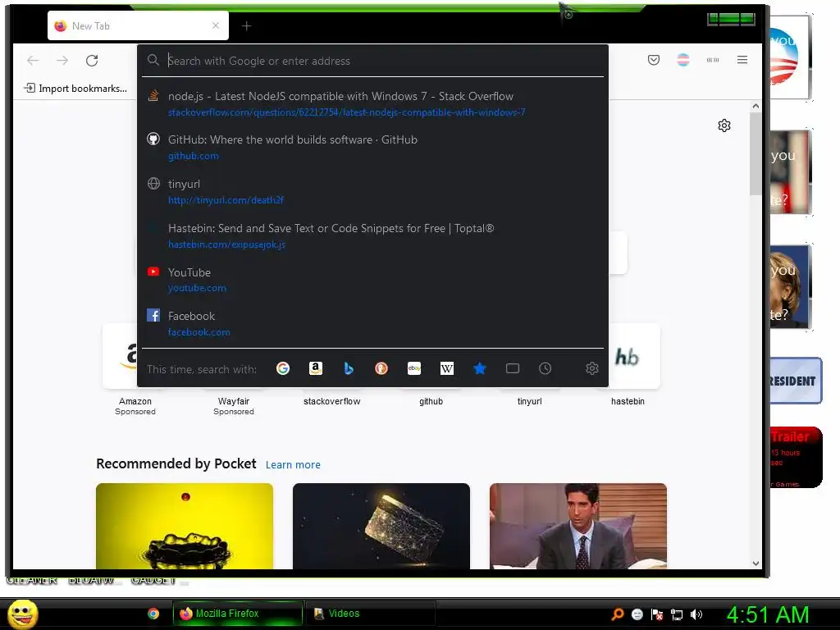Viewport: 840px width, 630px height.
Task: Search in History clock icon
Action: point(545,368)
